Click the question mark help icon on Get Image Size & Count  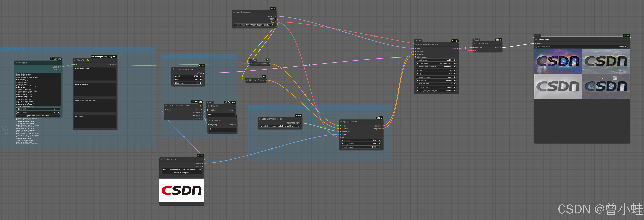(201, 106)
